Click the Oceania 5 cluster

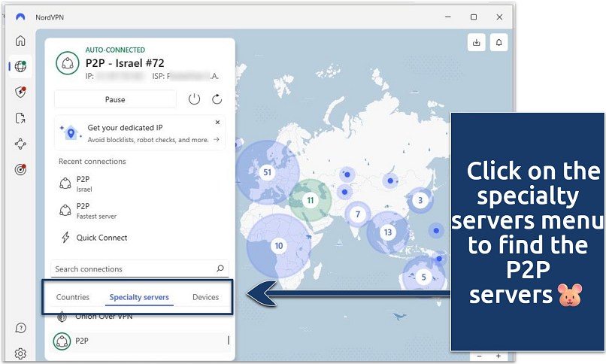click(x=423, y=277)
